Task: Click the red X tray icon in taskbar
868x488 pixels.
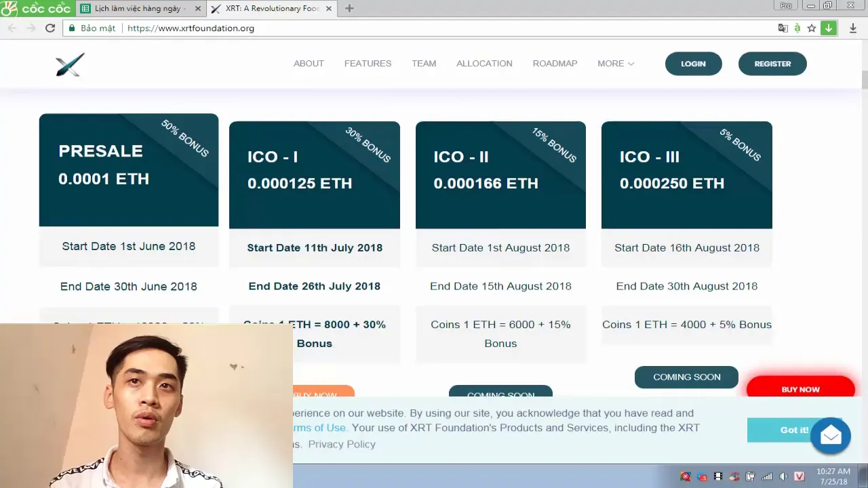Action: pyautogui.click(x=686, y=476)
